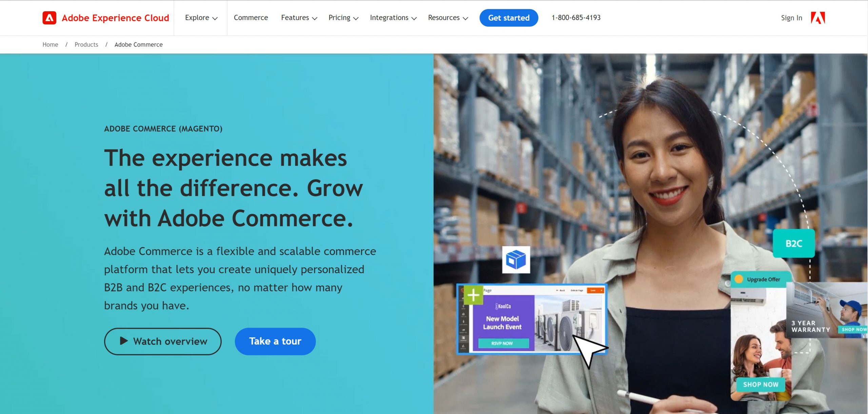Click the play triangle in Watch overview
The image size is (868, 414).
(x=124, y=341)
